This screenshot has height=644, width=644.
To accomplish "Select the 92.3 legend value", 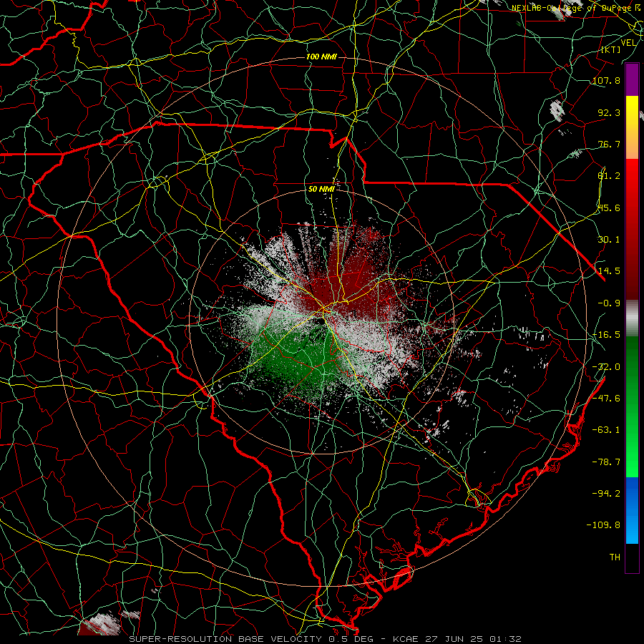I will pyautogui.click(x=609, y=112).
